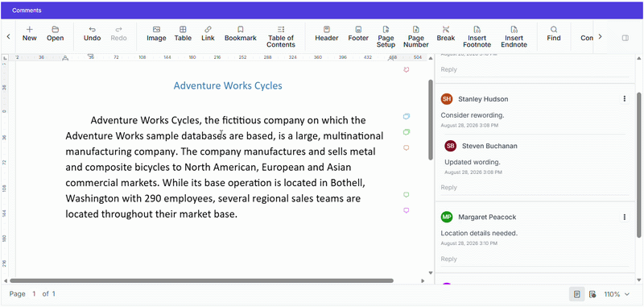Click the partially visible Comments toolbar item
This screenshot has height=307, width=644.
point(587,38)
